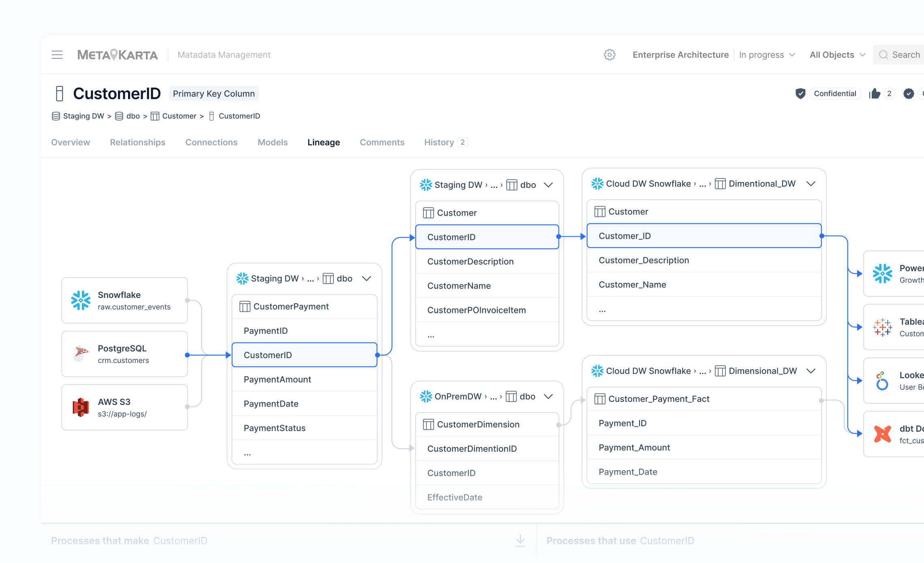Image resolution: width=924 pixels, height=563 pixels.
Task: Click the verified certification badge icon
Action: tap(909, 94)
